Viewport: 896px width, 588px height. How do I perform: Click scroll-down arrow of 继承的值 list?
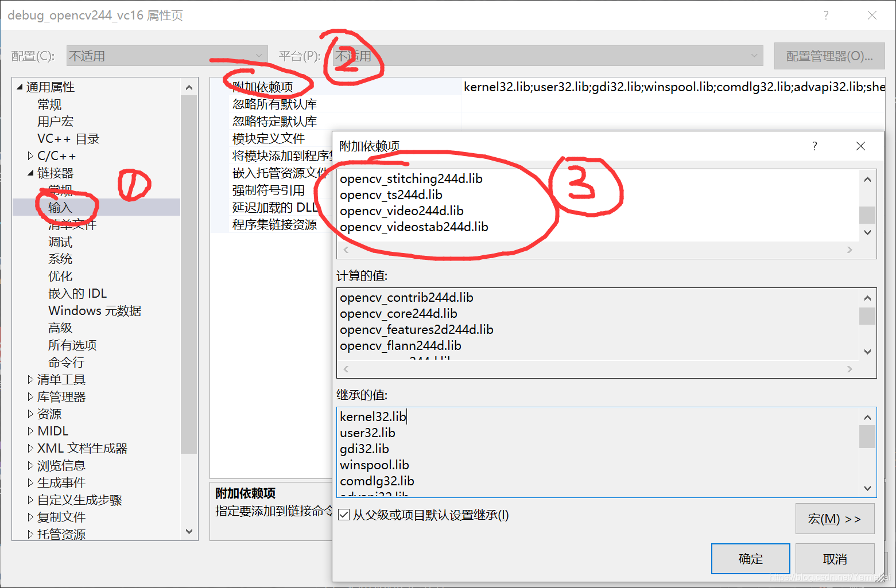coord(867,488)
